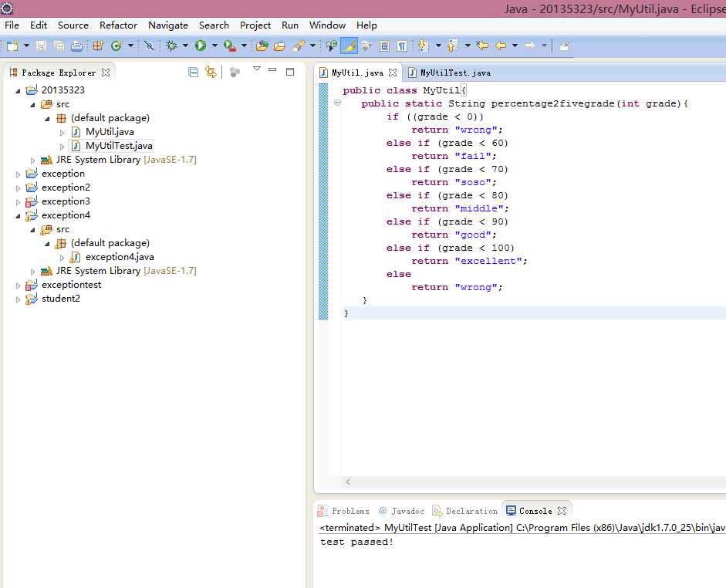The height and width of the screenshot is (588, 726).
Task: Switch to the MyUtilTest.java editor tab
Action: (450, 73)
